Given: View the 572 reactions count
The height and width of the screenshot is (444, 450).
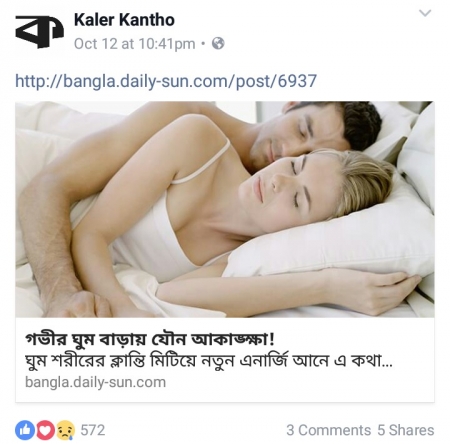Looking at the screenshot, I should click(x=93, y=430).
